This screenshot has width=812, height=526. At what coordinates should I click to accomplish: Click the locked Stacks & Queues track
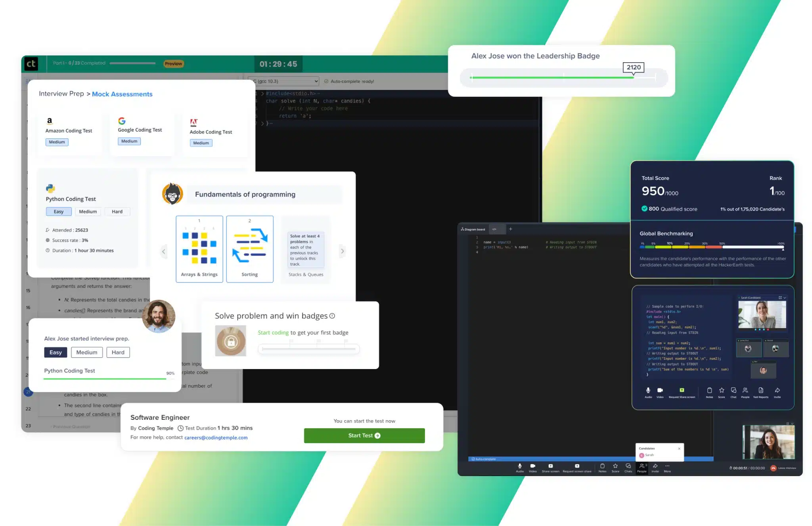[x=306, y=250]
